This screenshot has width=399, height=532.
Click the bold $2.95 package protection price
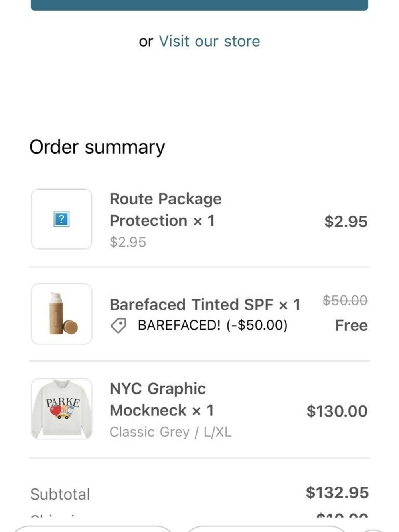click(346, 222)
